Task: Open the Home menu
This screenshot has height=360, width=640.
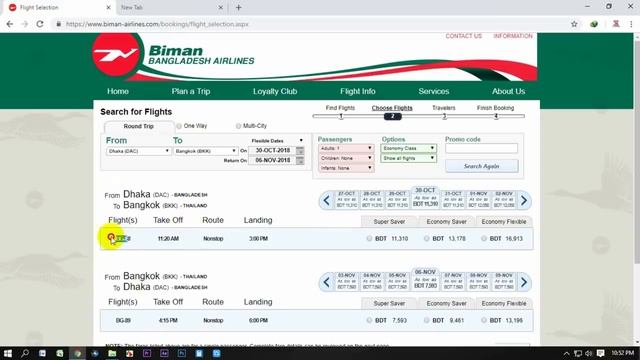Action: tap(118, 91)
